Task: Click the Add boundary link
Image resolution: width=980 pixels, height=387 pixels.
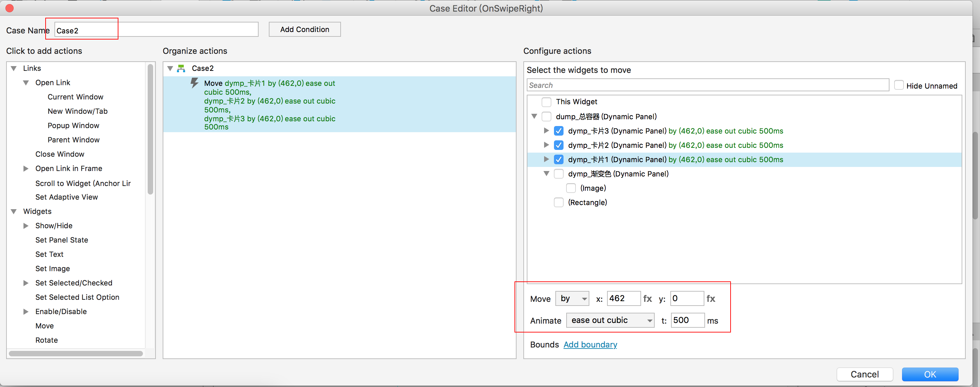Action: (590, 345)
